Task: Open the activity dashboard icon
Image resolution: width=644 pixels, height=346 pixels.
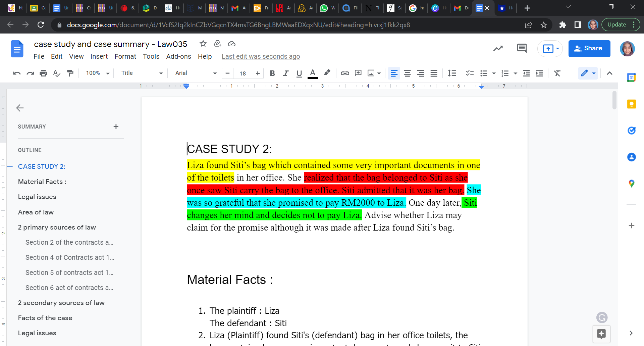Action: tap(498, 48)
